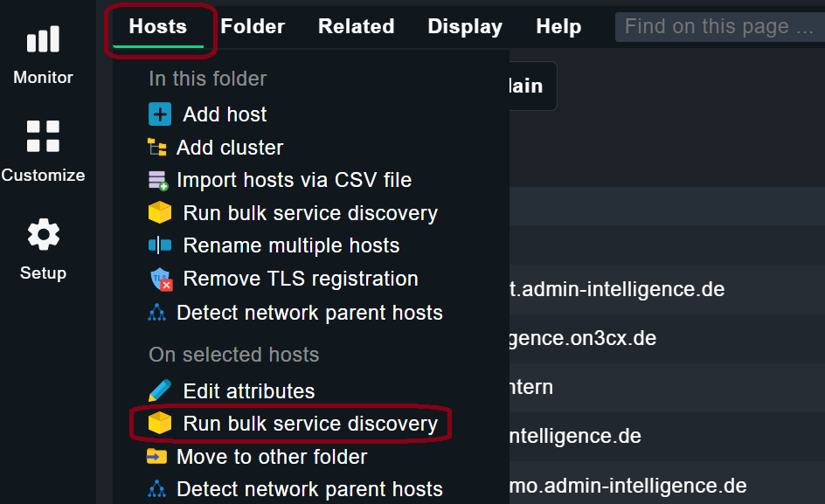Image resolution: width=825 pixels, height=504 pixels.
Task: Expand the Display menu
Action: pyautogui.click(x=465, y=26)
